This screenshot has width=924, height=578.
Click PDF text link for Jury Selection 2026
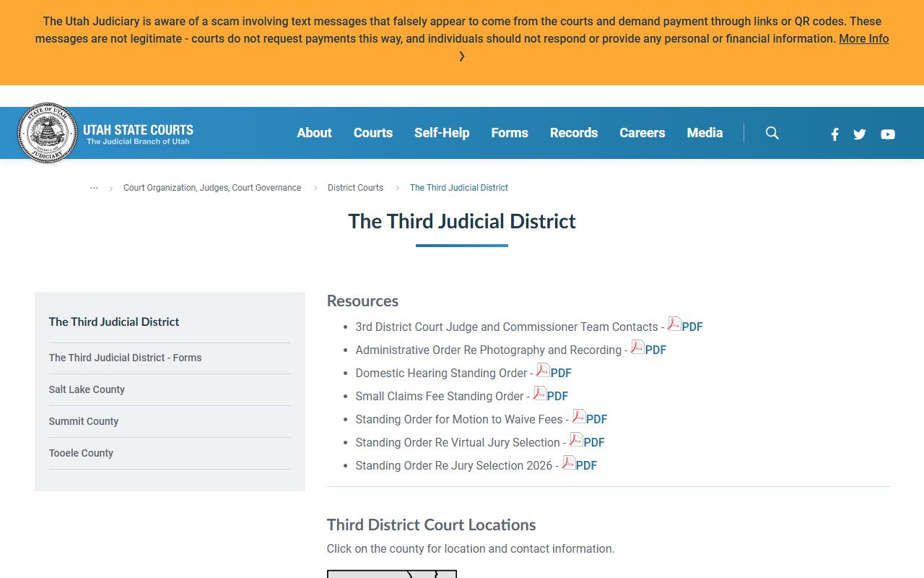[x=587, y=465]
